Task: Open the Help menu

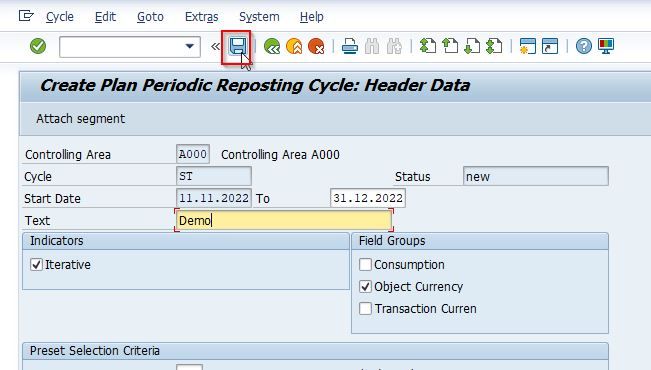Action: (x=311, y=17)
